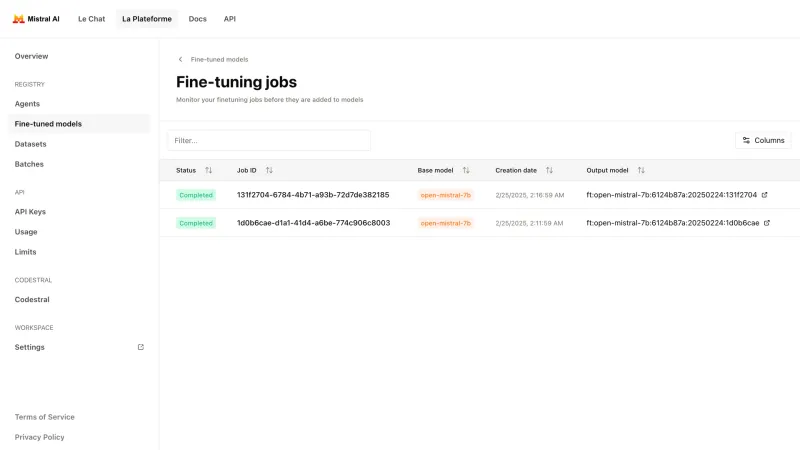Click open-mistral-7b tag in 1d0b6cae row

tap(445, 223)
